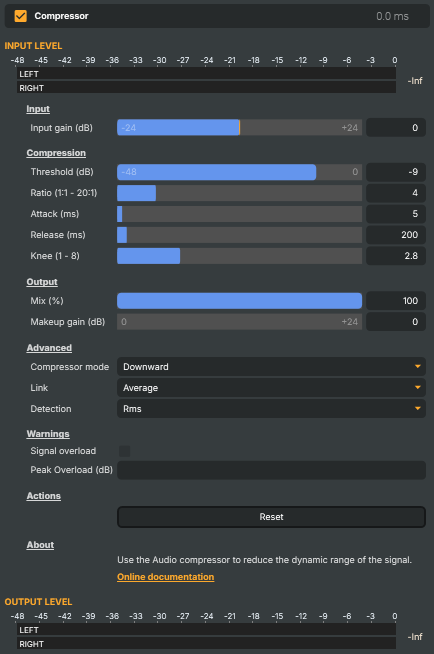Image resolution: width=434 pixels, height=654 pixels.
Task: Click the Reset button
Action: tap(271, 517)
